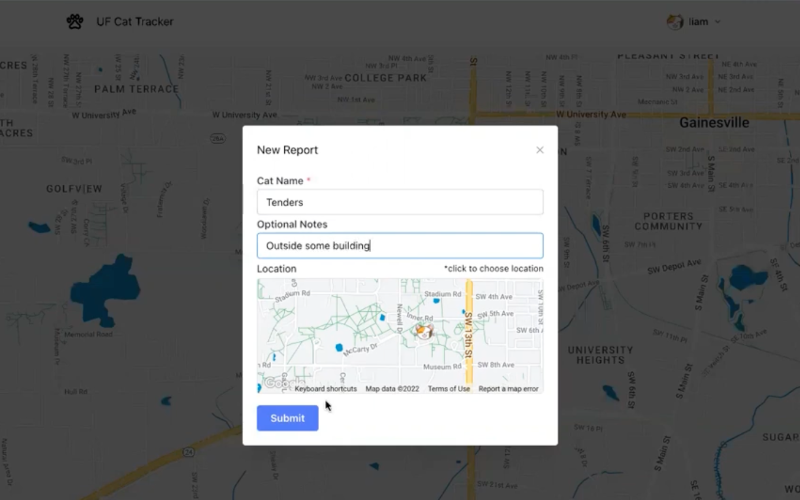Pick the Stadium Rd label on mini map
The image size is (800, 500).
tap(441, 295)
